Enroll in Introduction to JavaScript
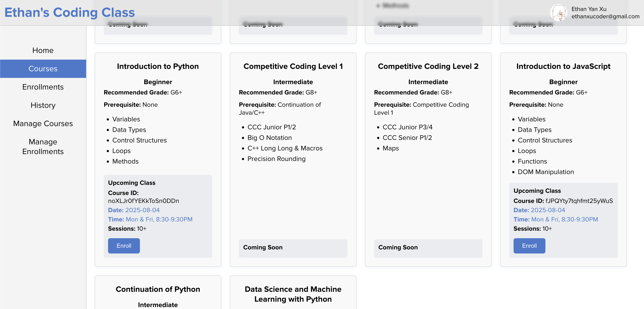This screenshot has width=644, height=309. click(x=529, y=246)
